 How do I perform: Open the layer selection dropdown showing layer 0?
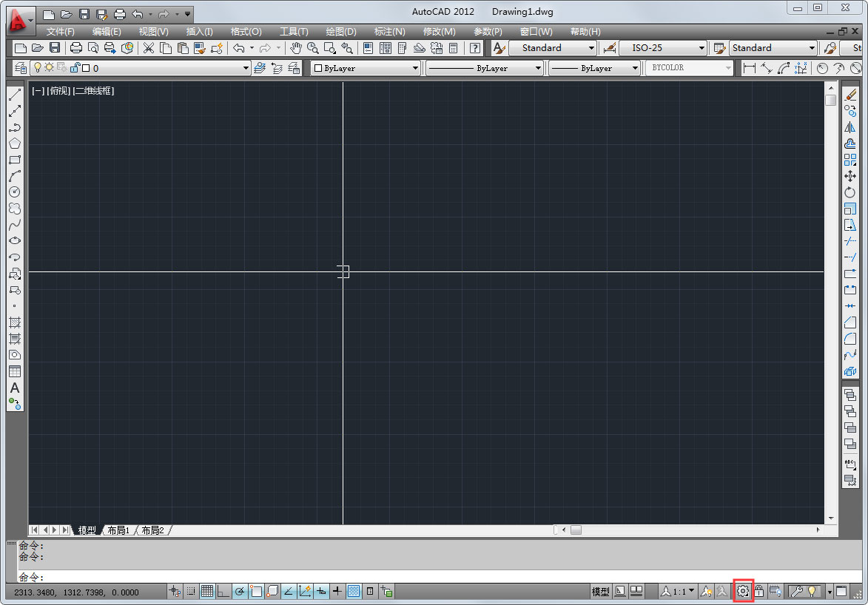(246, 67)
